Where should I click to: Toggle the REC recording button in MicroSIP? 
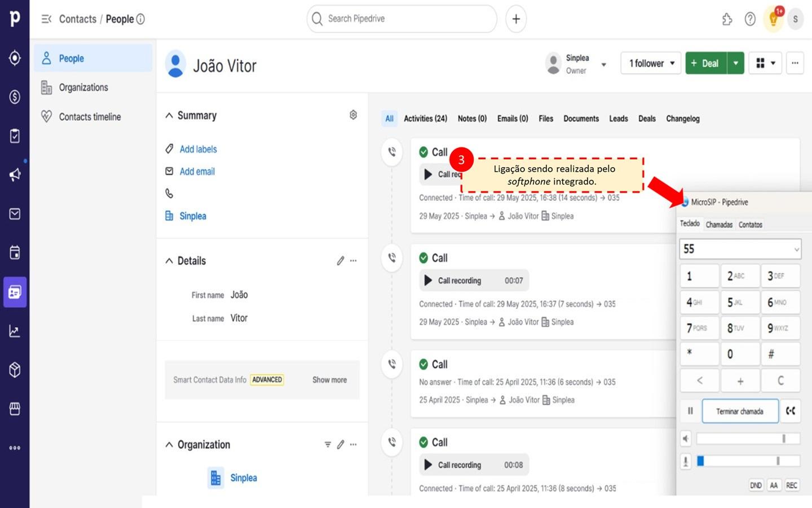(792, 485)
